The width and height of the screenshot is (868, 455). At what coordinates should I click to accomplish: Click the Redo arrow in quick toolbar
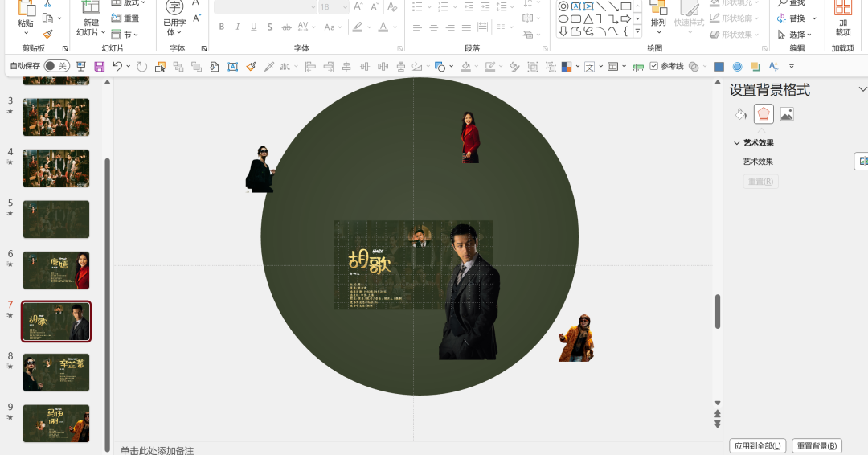tap(141, 67)
